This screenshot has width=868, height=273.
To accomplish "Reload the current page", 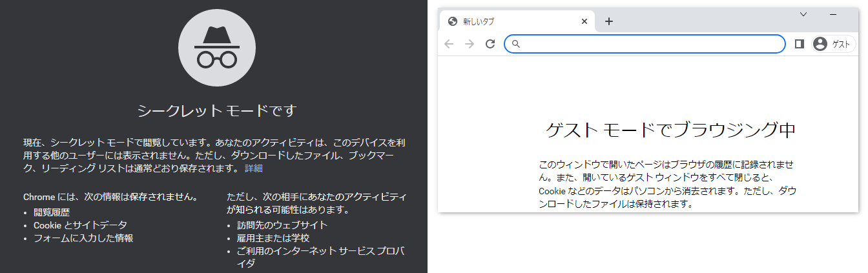I will point(490,44).
